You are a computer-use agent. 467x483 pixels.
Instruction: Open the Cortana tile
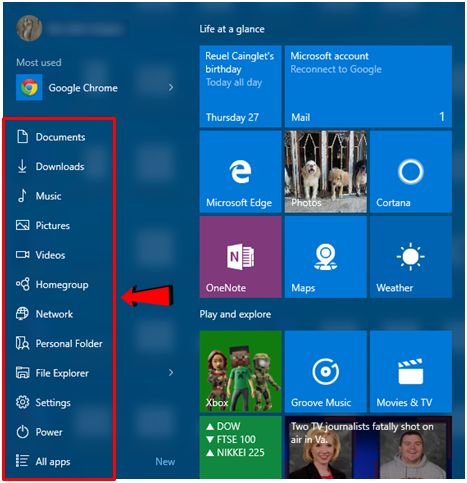point(411,172)
